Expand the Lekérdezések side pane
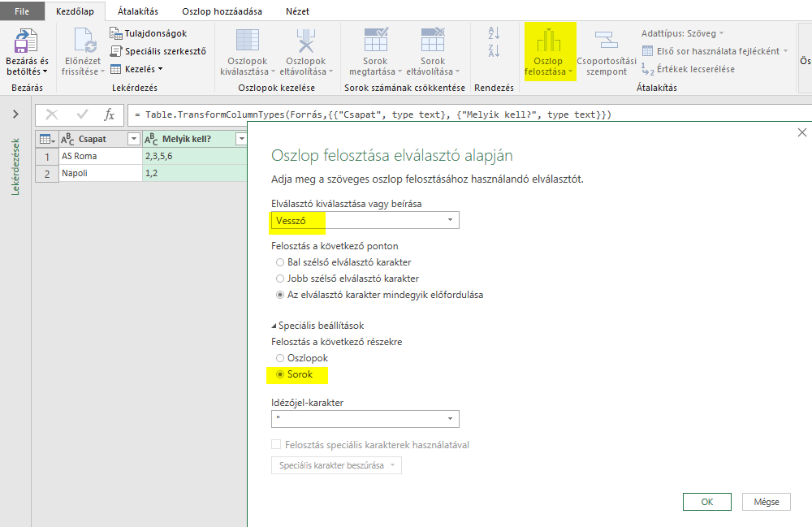 pyautogui.click(x=15, y=114)
